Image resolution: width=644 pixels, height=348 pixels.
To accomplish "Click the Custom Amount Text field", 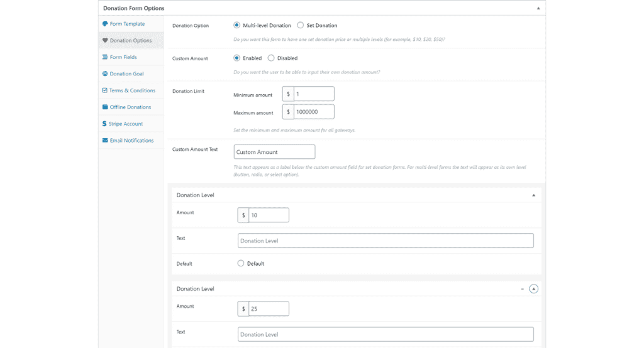I will pos(274,152).
